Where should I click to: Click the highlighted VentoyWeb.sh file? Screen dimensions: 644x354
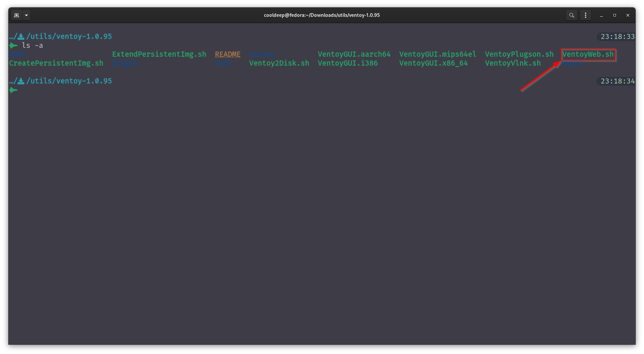(588, 54)
